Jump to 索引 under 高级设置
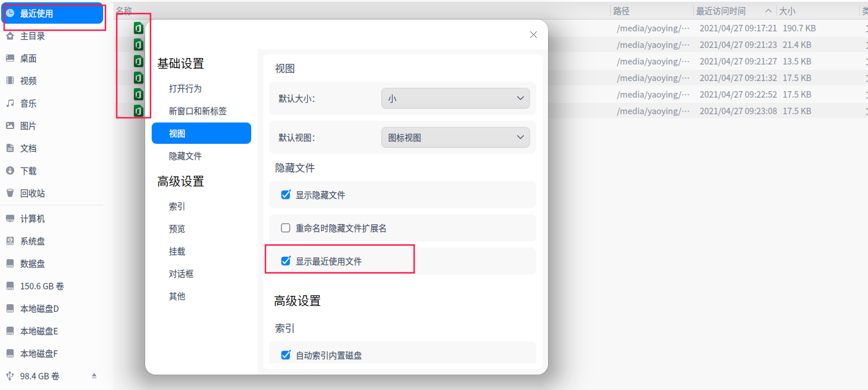This screenshot has height=390, width=868. (x=177, y=207)
